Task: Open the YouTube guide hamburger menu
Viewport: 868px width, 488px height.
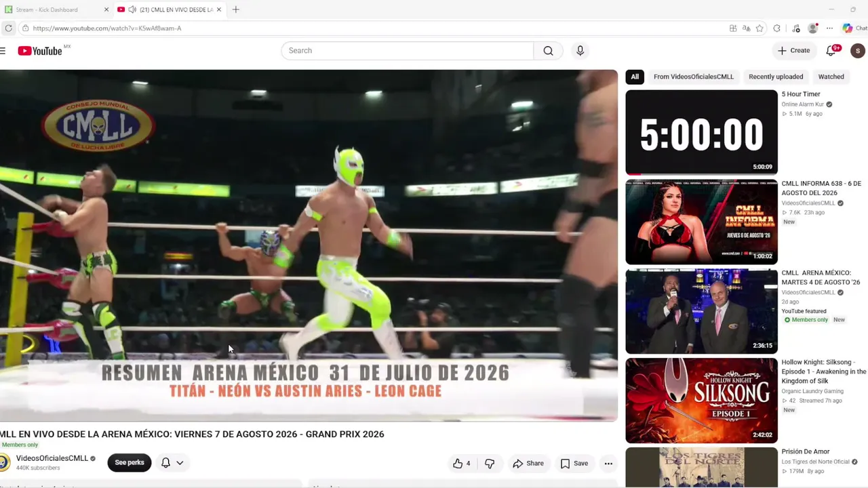Action: [x=3, y=51]
